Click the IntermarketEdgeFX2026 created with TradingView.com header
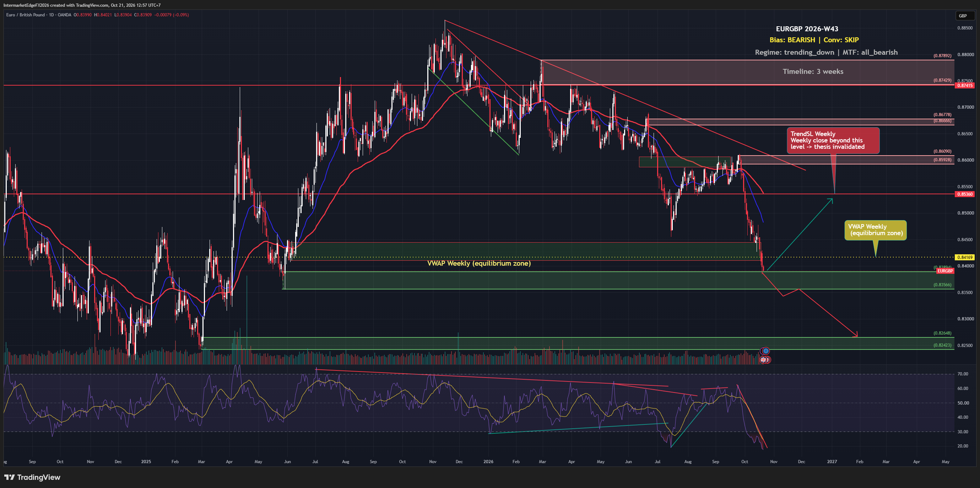Viewport: 980px width, 488px height. 82,5
